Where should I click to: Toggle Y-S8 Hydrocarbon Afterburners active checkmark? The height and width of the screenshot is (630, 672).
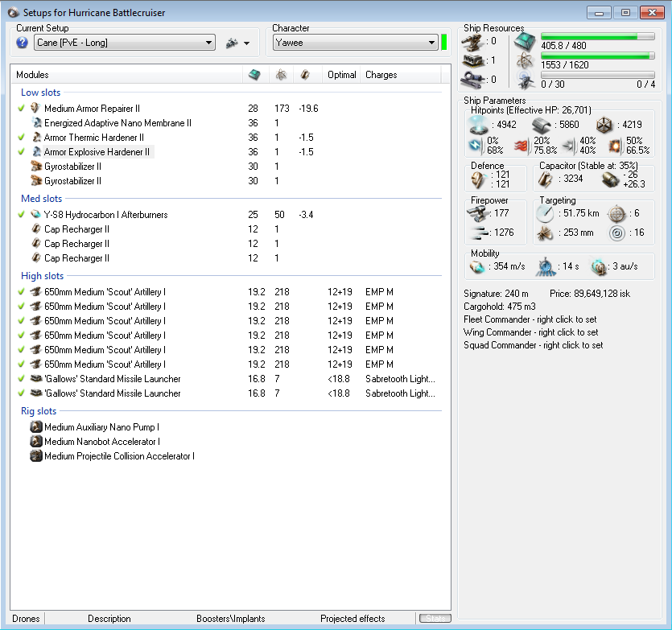[21, 214]
